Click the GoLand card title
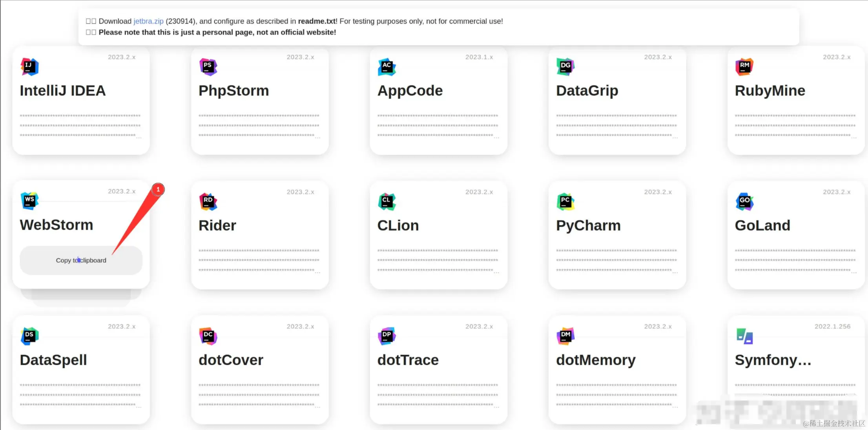The image size is (868, 430). (762, 225)
